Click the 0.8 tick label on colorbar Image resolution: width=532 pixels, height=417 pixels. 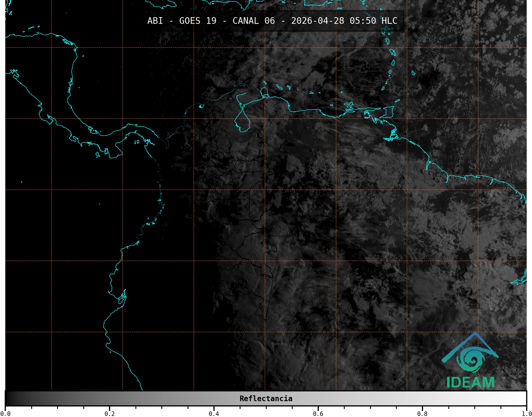click(x=422, y=414)
